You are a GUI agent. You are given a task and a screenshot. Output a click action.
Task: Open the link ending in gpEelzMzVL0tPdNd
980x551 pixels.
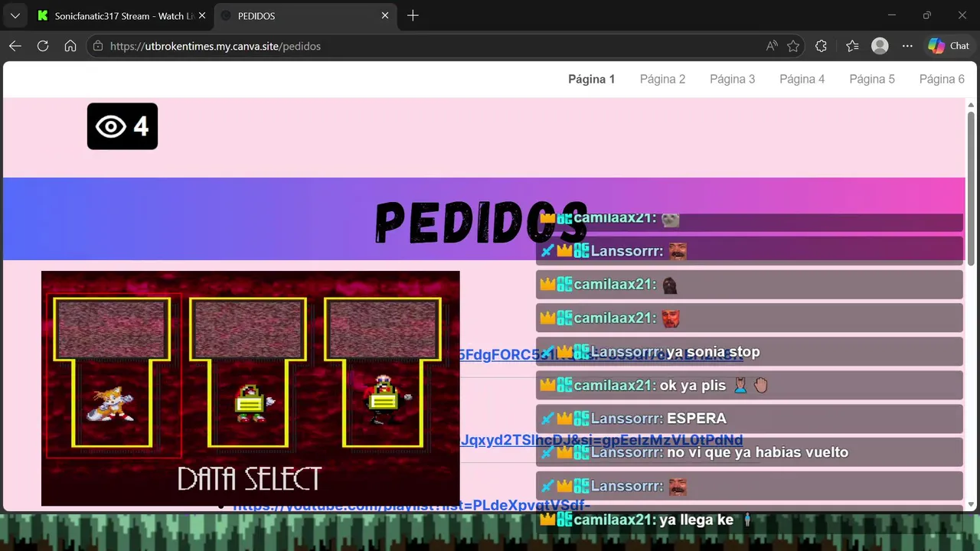click(x=601, y=440)
